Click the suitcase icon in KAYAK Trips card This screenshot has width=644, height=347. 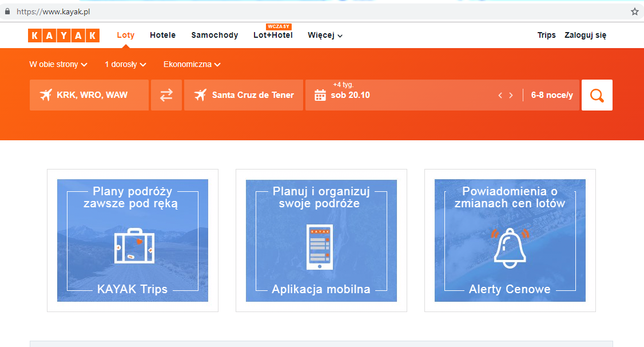(134, 246)
